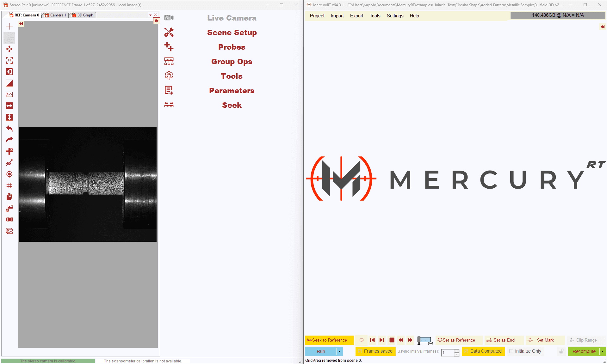
Task: Click the blue frame range slider
Action: coord(425,340)
